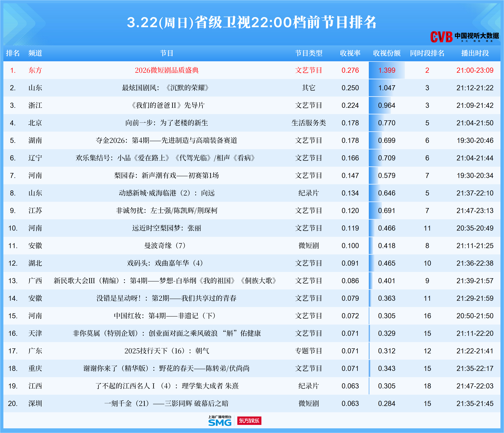
Task: Click the main title 省级卫视22:00档前节目排名
Action: coord(252,22)
